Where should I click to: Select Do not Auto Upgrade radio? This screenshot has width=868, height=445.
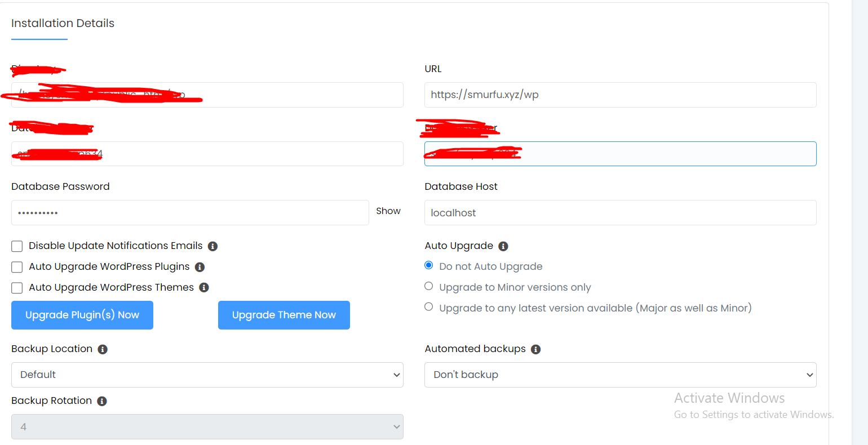click(429, 265)
